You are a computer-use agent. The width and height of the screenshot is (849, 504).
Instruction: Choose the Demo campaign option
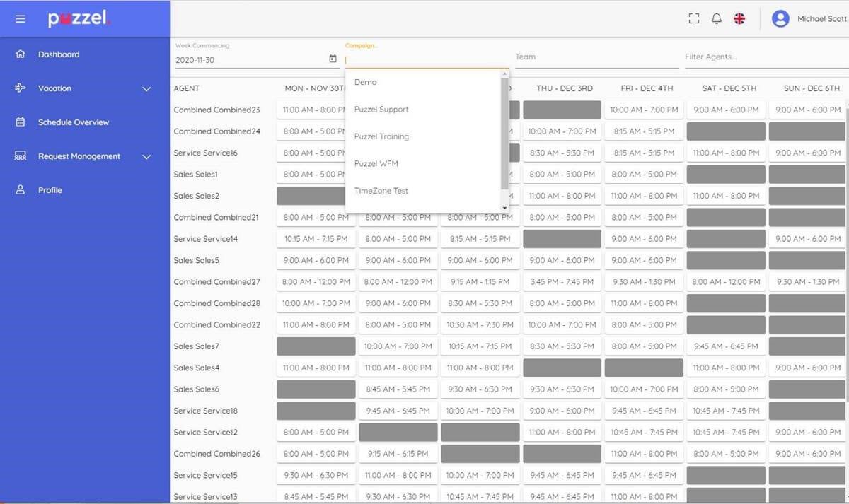[366, 83]
